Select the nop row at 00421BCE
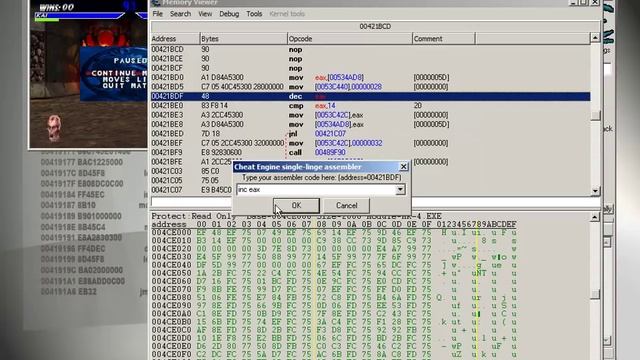The image size is (640, 360). (x=371, y=59)
